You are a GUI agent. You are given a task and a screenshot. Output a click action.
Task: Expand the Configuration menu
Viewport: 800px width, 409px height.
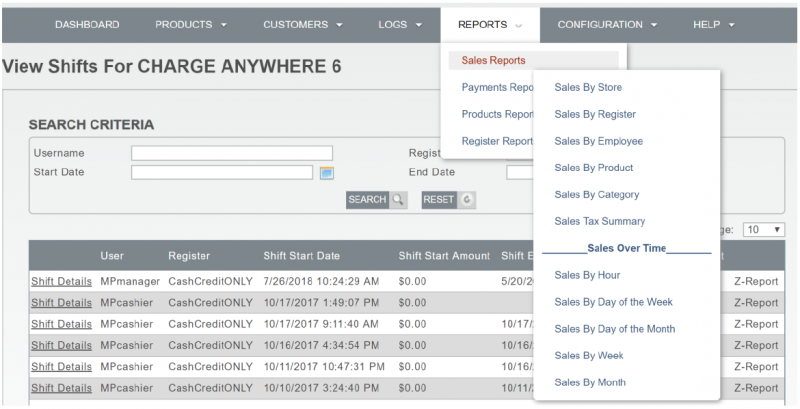606,24
